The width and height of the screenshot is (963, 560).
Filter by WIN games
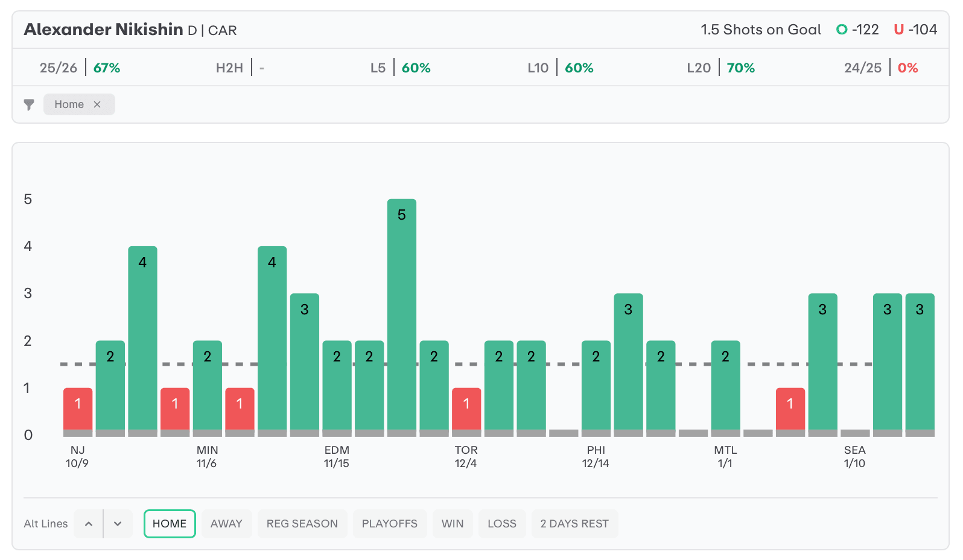(453, 524)
